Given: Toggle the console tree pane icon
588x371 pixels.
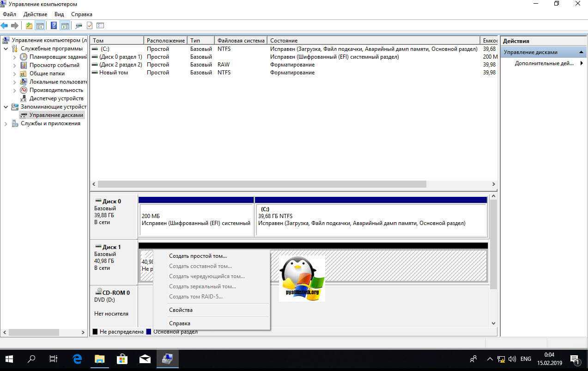Looking at the screenshot, I should coord(40,26).
